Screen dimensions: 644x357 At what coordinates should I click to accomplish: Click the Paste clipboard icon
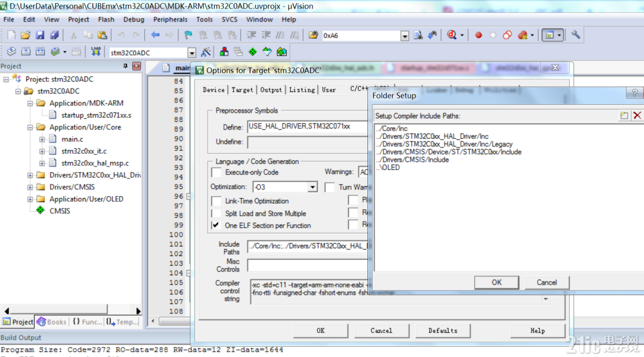click(x=103, y=35)
